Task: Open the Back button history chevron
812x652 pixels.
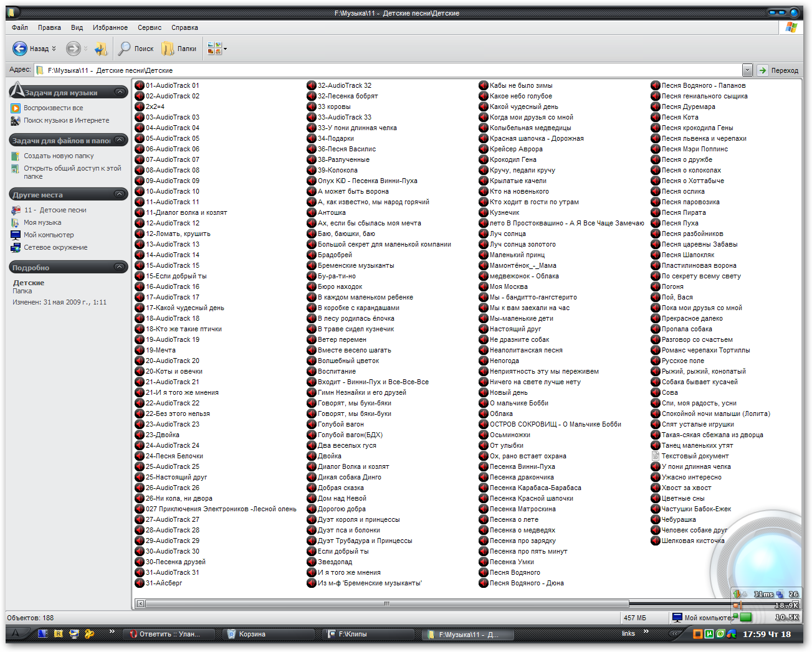Action: pos(54,48)
